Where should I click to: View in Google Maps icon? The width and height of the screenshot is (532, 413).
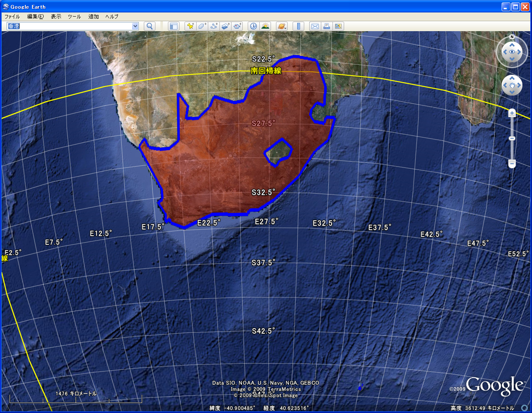point(338,26)
